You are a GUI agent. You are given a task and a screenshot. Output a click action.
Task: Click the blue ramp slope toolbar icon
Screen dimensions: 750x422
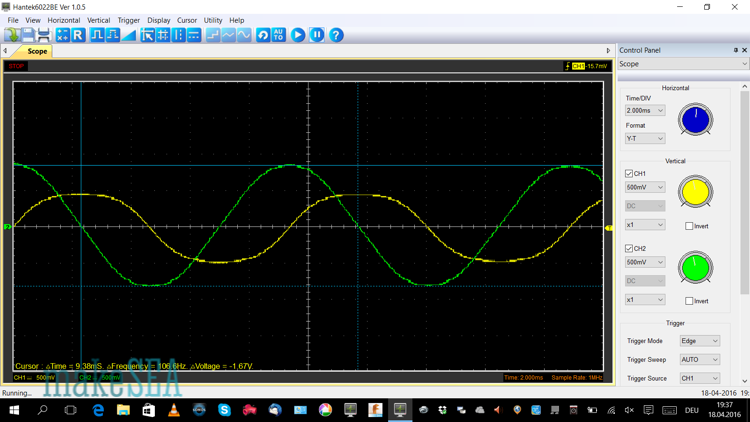coord(129,35)
